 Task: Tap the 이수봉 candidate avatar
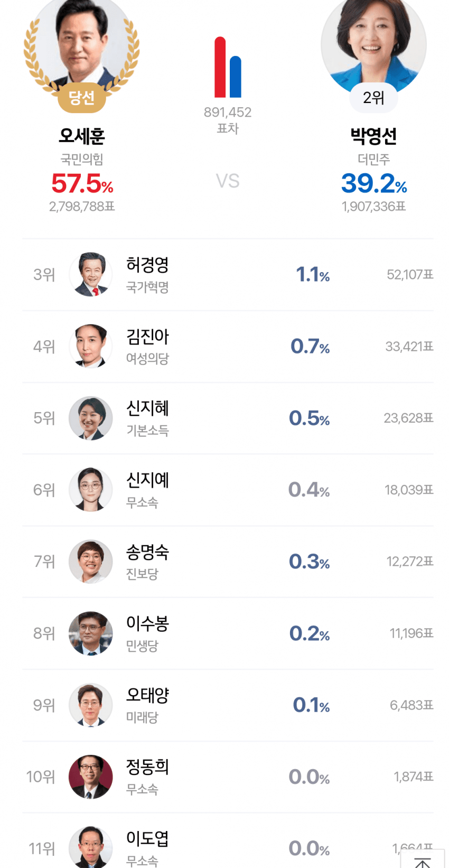[91, 633]
